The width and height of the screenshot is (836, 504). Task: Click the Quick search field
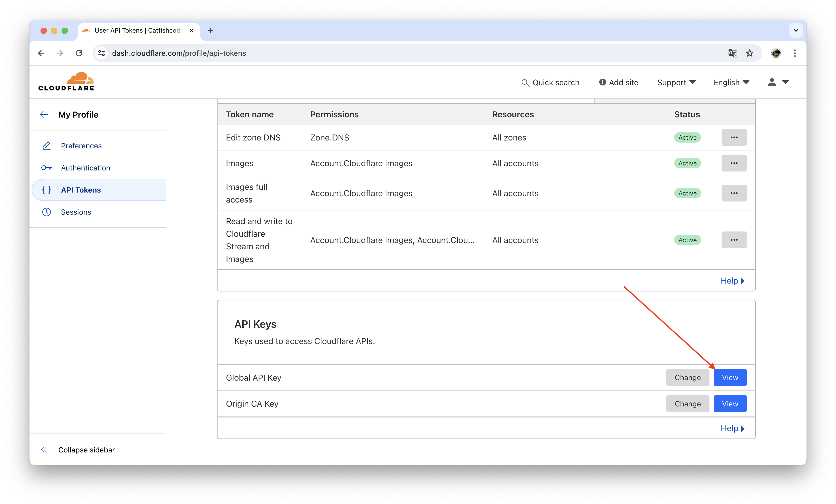[550, 82]
